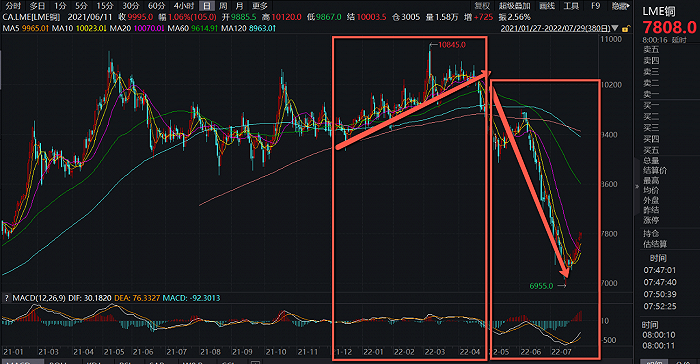The width and height of the screenshot is (700, 364).
Task: Collapse the right quote panel arrow
Action: 637,187
